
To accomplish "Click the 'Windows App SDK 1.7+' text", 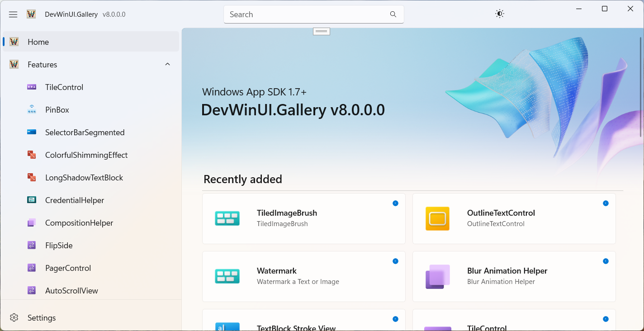I will click(x=254, y=92).
